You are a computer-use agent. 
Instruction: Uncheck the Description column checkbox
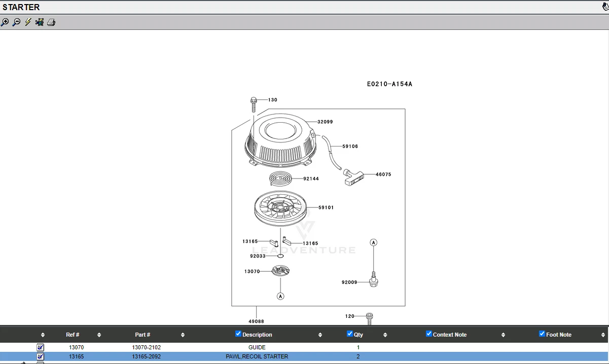tap(238, 334)
